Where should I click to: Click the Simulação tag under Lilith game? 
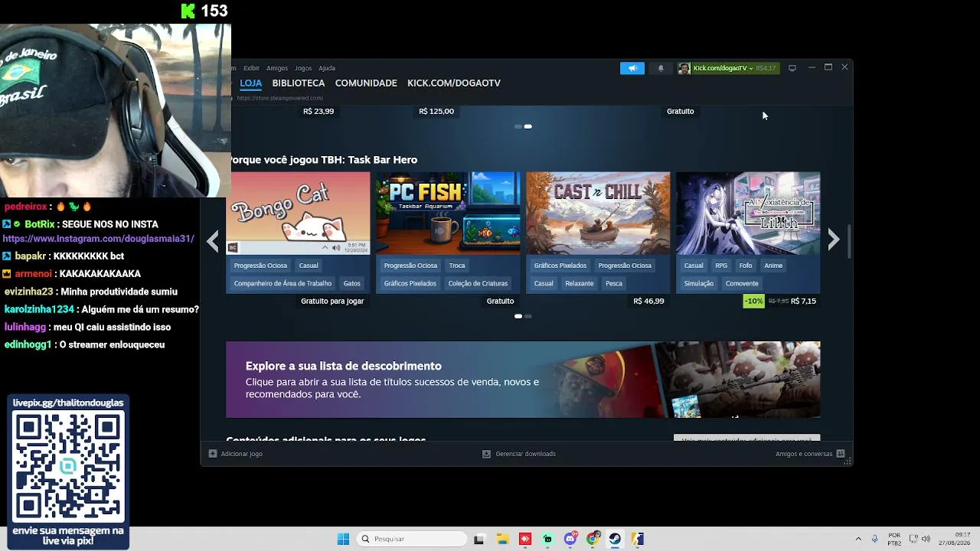click(698, 283)
